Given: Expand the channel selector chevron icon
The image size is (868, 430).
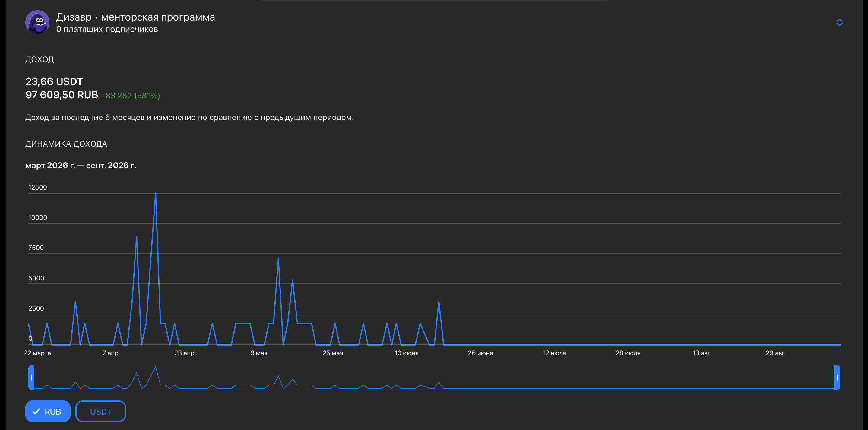Looking at the screenshot, I should click(x=839, y=22).
